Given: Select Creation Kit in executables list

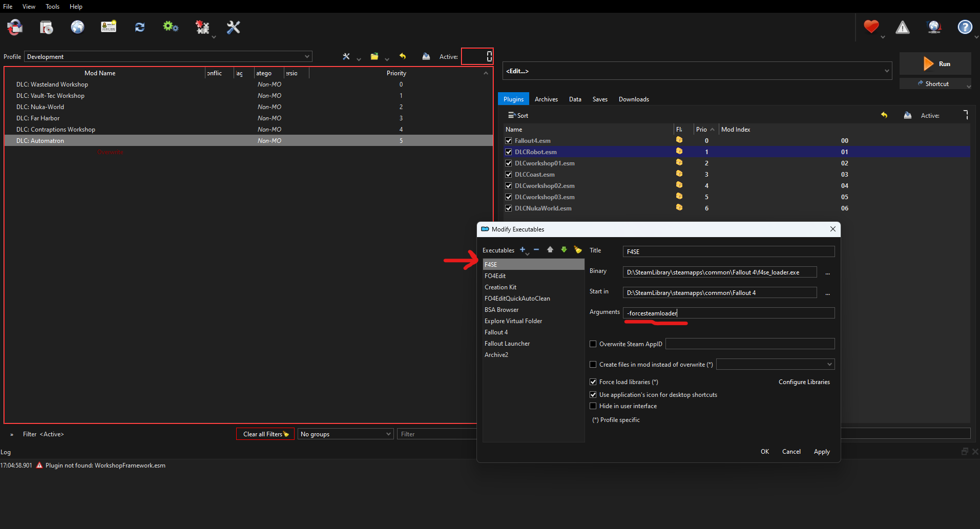Looking at the screenshot, I should tap(533, 287).
